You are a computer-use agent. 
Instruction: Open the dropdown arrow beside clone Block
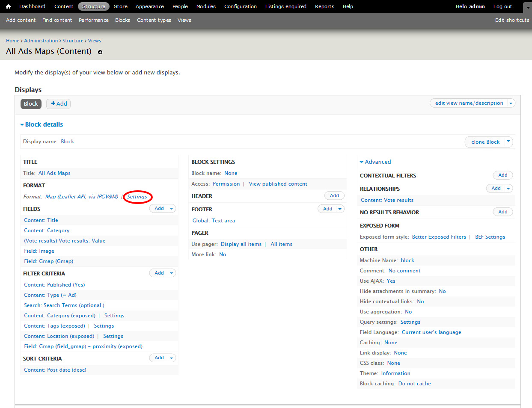click(508, 142)
